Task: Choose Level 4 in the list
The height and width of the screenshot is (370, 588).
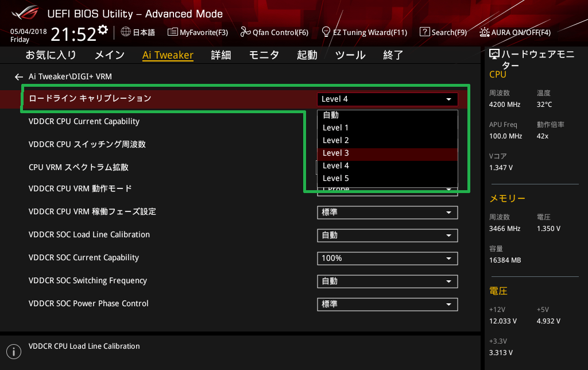Action: (x=388, y=165)
